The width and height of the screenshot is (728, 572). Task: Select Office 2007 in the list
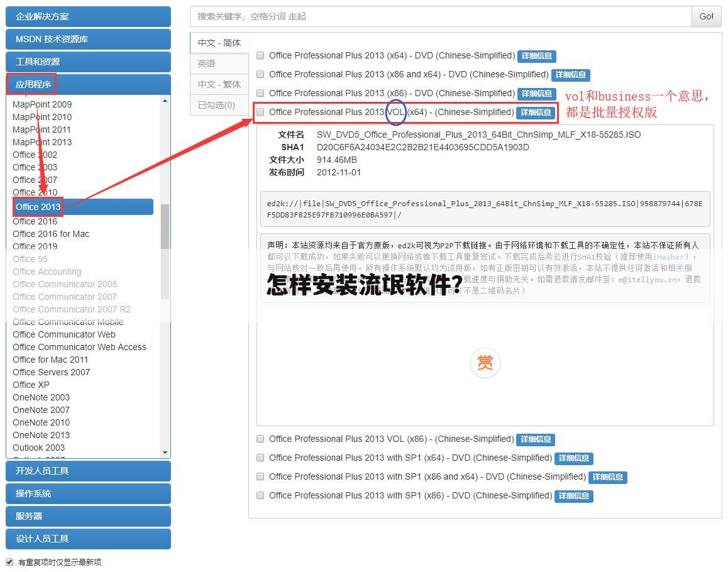click(x=35, y=180)
